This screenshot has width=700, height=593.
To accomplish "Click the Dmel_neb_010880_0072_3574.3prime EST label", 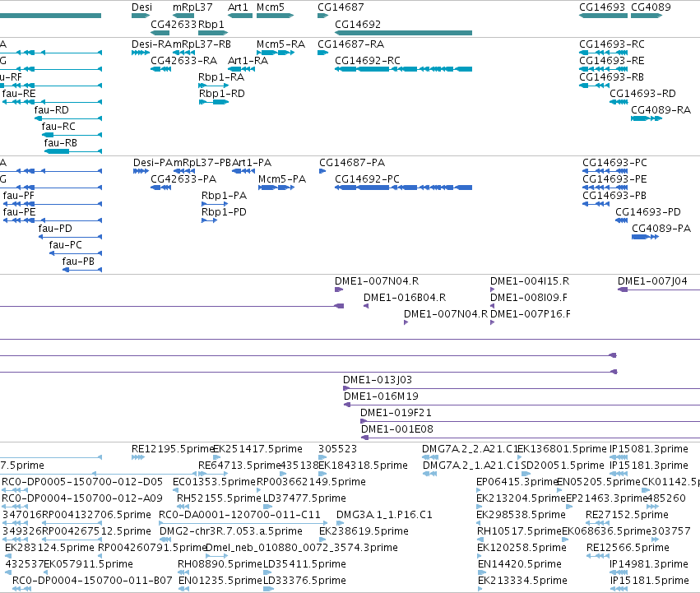I will 302,549.
